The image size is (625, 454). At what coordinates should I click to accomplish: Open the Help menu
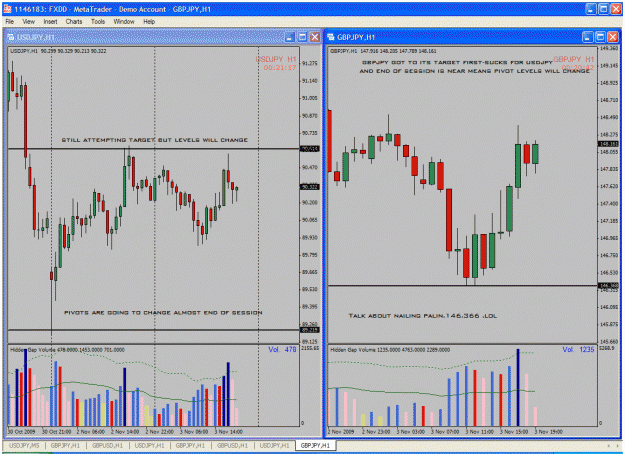coord(149,22)
